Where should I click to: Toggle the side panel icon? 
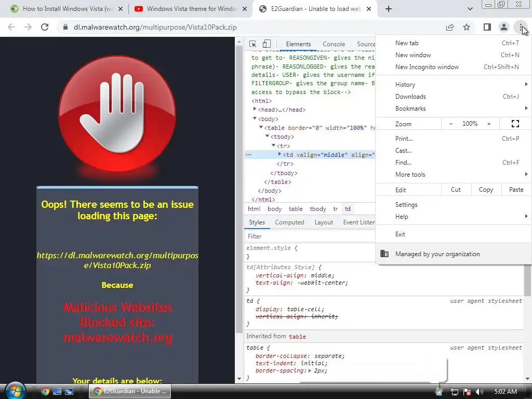pos(487,27)
